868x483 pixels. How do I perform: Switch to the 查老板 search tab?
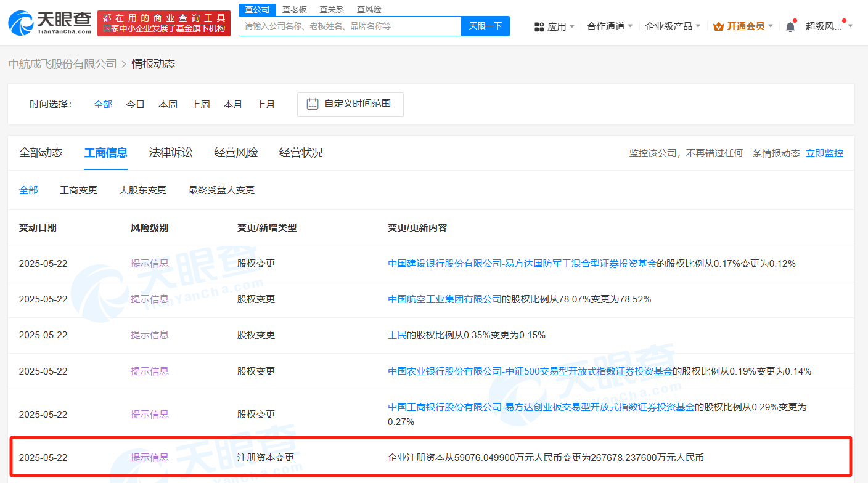pyautogui.click(x=294, y=9)
